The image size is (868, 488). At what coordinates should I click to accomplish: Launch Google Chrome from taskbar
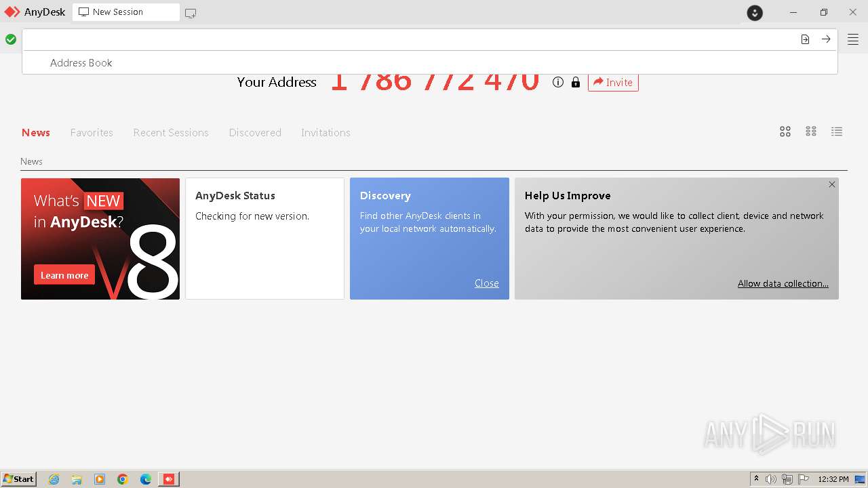coord(123,479)
